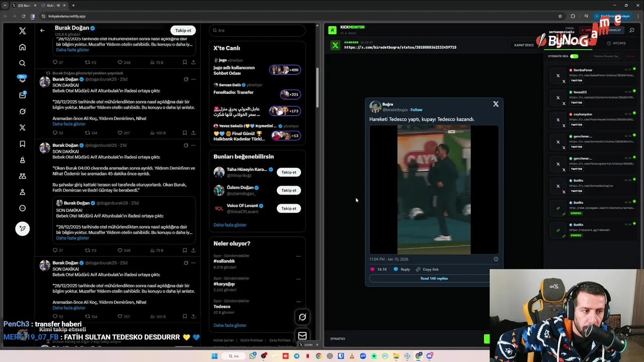
Task: Open the floating messages envelope button
Action: click(302, 336)
